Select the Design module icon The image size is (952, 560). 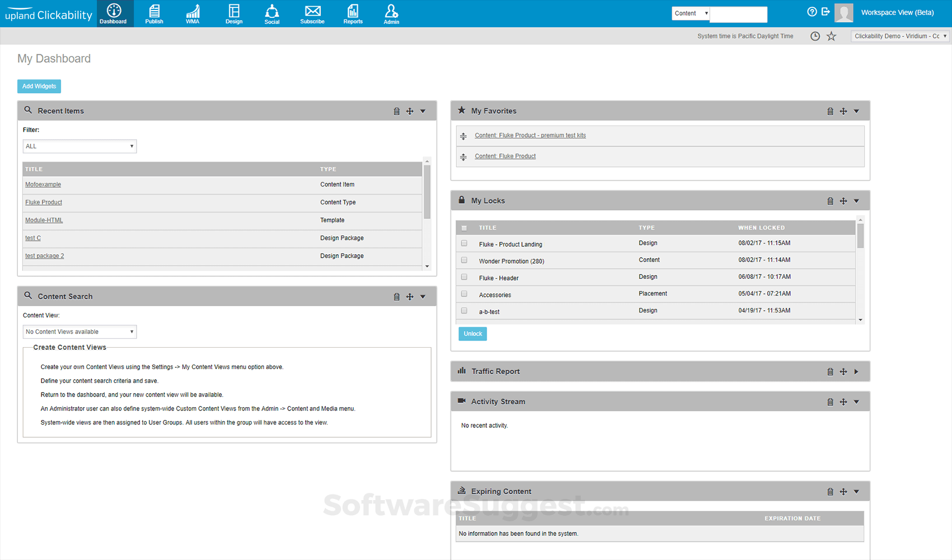(234, 13)
